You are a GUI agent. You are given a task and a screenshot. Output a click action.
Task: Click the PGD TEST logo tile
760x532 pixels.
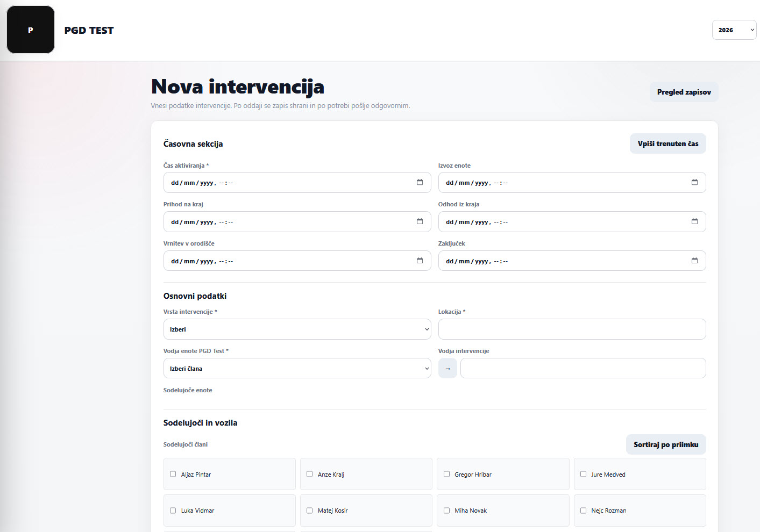(31, 30)
